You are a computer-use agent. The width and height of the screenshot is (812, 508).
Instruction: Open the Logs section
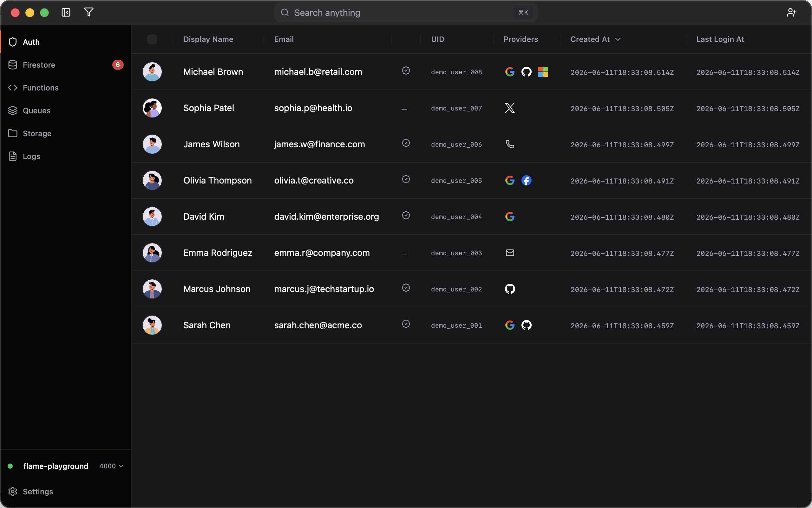[x=66, y=156]
